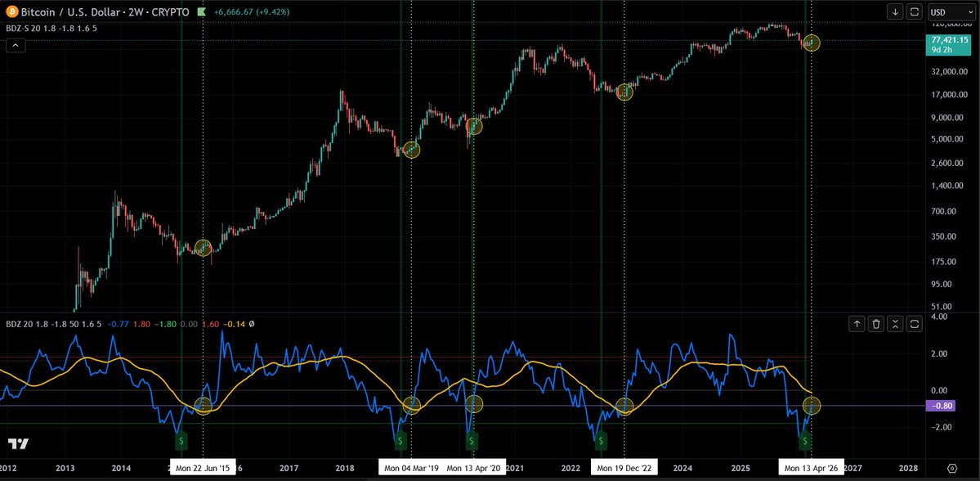980x481 pixels.
Task: Click the CRYPTO exchange label
Action: [x=170, y=11]
